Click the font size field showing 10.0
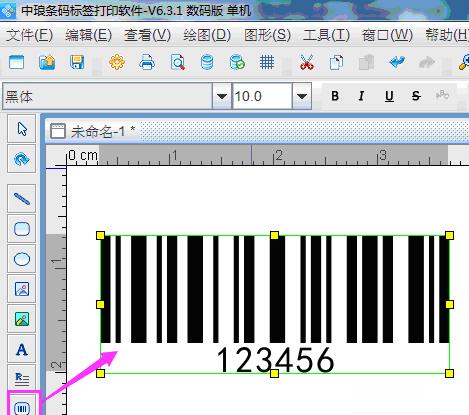Screen dimensions: 469x415 [x=262, y=96]
